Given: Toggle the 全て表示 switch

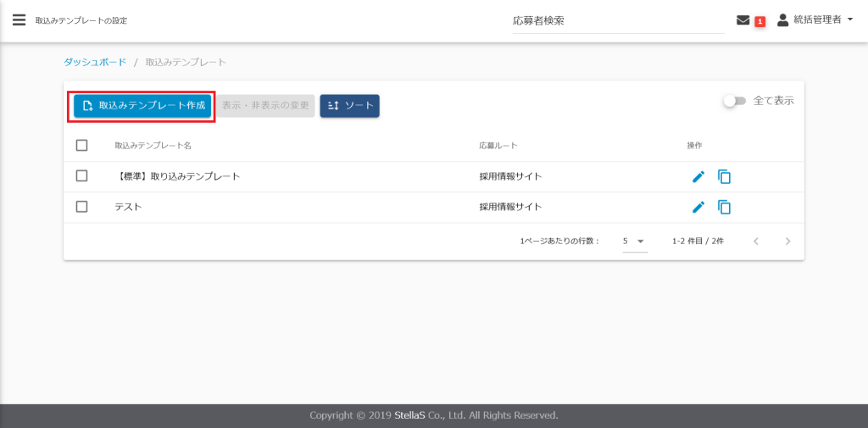Looking at the screenshot, I should 733,101.
